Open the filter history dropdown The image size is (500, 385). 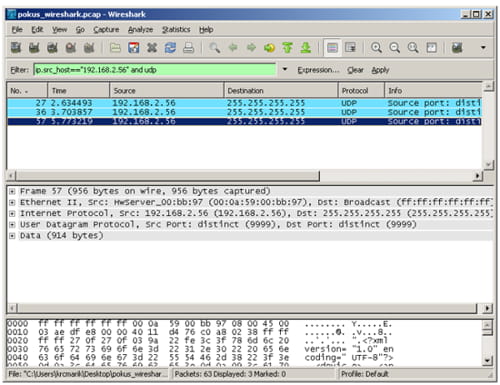click(285, 69)
